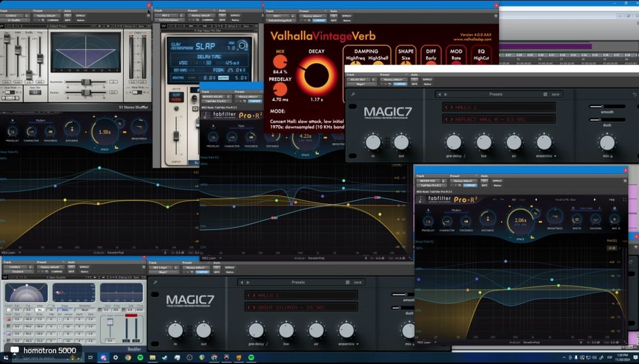Click Predelay knob in front Pro-R2 window
Image resolution: width=639 pixels, height=364 pixels.
428,221
